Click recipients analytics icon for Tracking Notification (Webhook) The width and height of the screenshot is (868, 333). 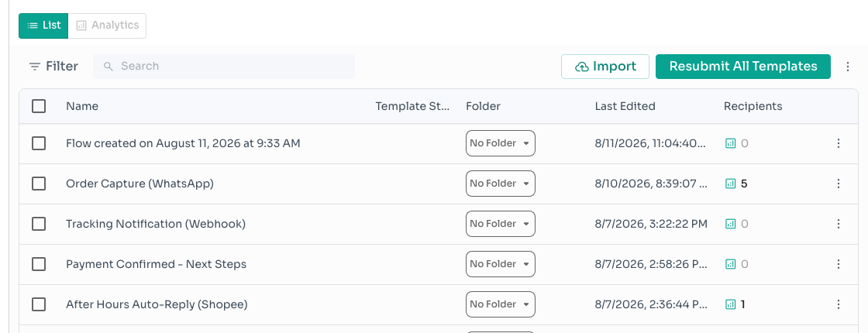tap(730, 224)
